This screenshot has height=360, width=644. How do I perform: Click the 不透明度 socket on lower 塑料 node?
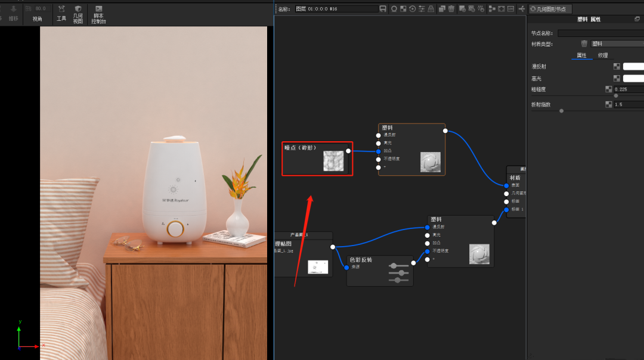coord(428,251)
